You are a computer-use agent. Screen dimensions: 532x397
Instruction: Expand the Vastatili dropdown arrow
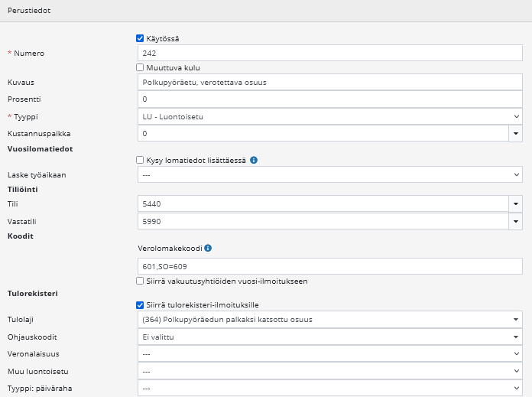coord(516,220)
